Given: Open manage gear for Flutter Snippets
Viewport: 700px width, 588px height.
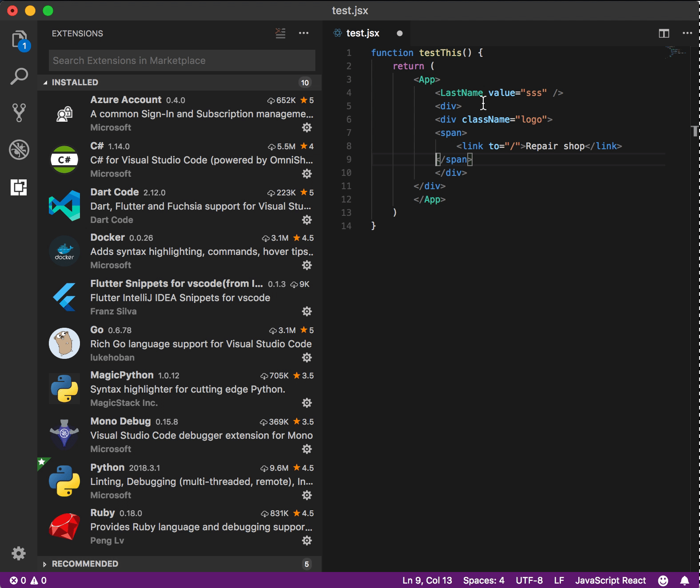Looking at the screenshot, I should tap(307, 311).
